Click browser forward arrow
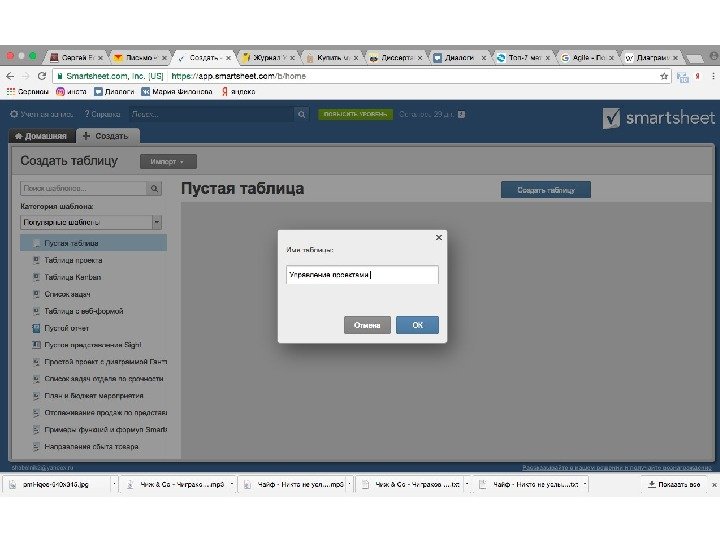 pos(26,76)
